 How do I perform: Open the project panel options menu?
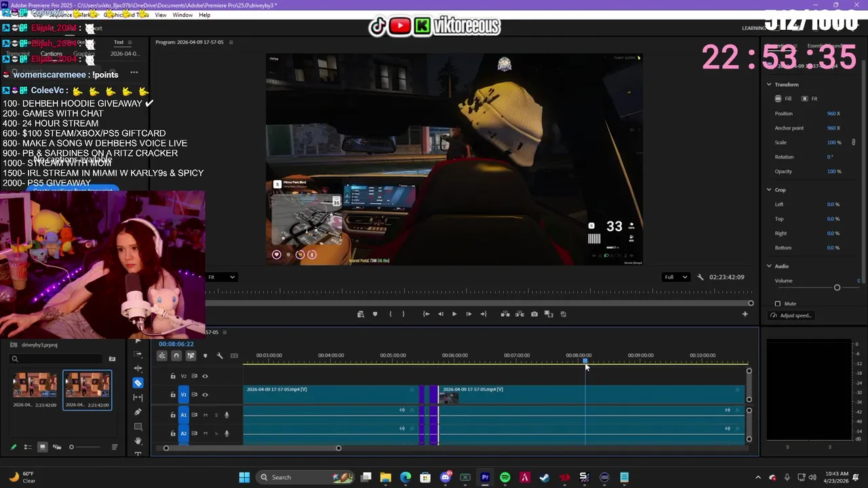115,447
